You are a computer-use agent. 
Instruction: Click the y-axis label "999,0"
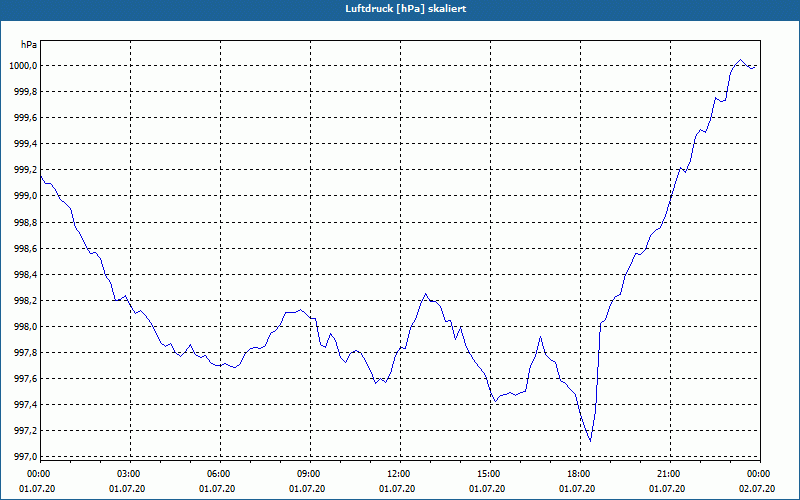click(x=28, y=196)
